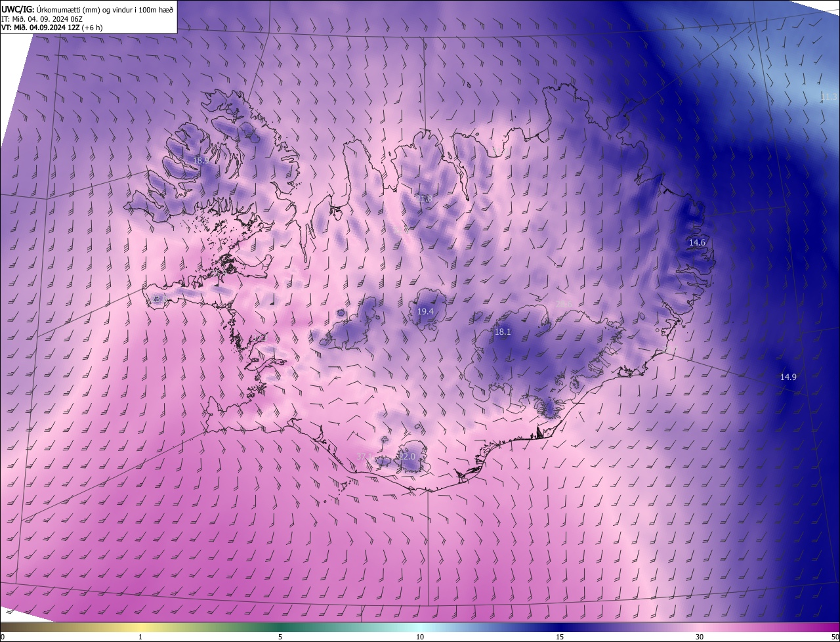Click the 14.6 value on the east coast
This screenshot has height=642, width=840.
pos(697,243)
